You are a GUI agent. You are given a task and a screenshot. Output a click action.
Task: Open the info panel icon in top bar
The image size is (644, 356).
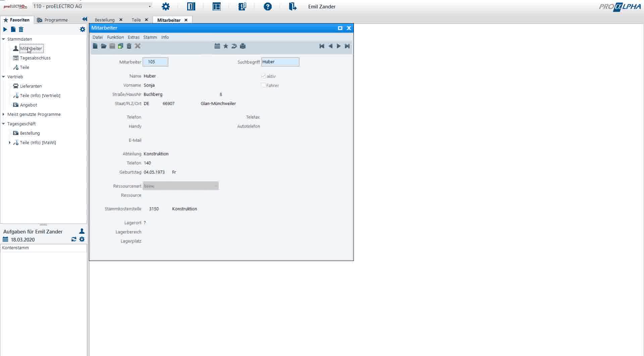point(242,6)
